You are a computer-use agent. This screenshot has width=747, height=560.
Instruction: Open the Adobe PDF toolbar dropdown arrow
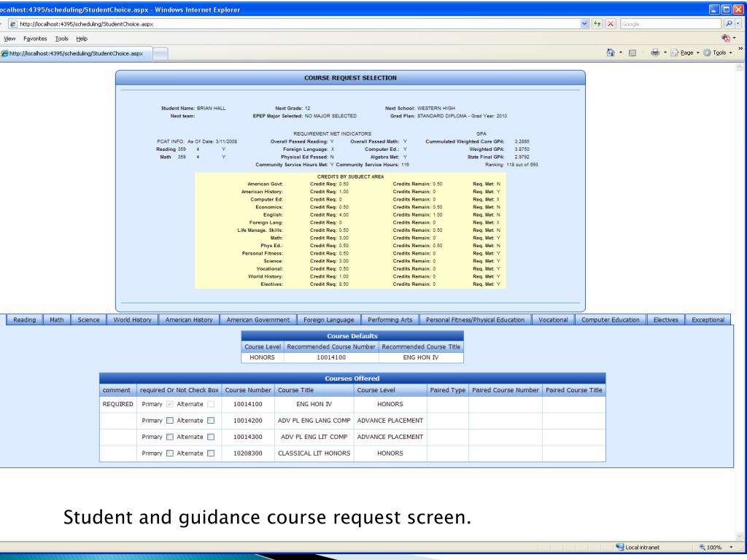[734, 38]
